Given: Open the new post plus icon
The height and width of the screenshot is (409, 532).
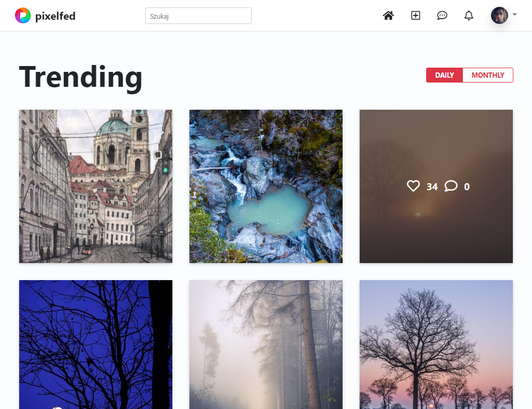Looking at the screenshot, I should [415, 15].
